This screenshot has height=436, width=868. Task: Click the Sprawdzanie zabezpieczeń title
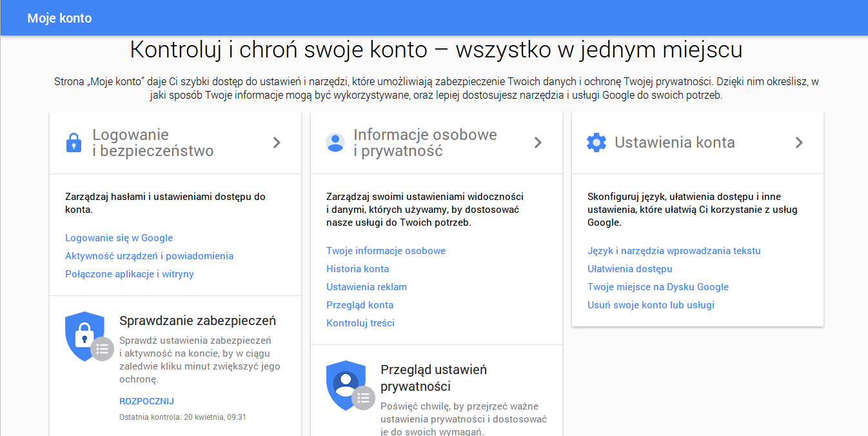pos(198,321)
